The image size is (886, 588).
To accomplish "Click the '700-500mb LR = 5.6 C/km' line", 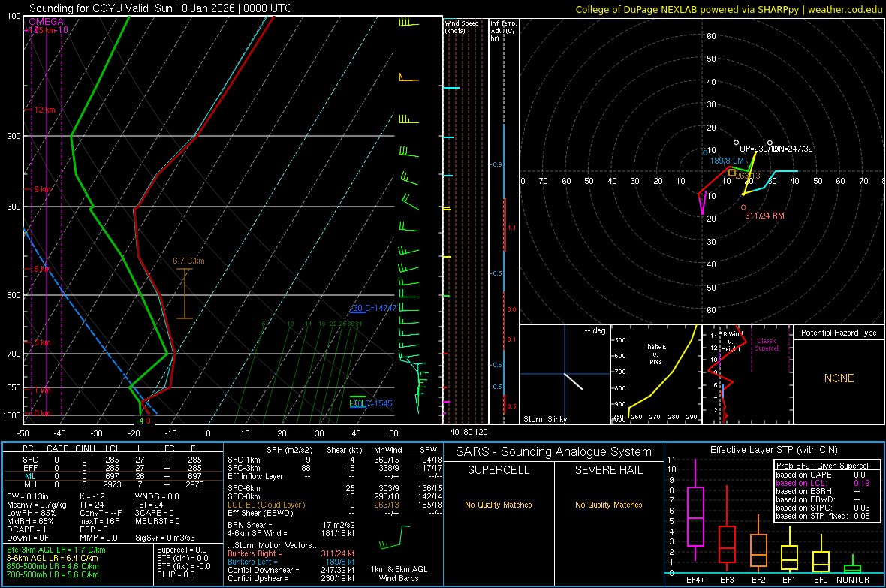I will tap(53, 574).
